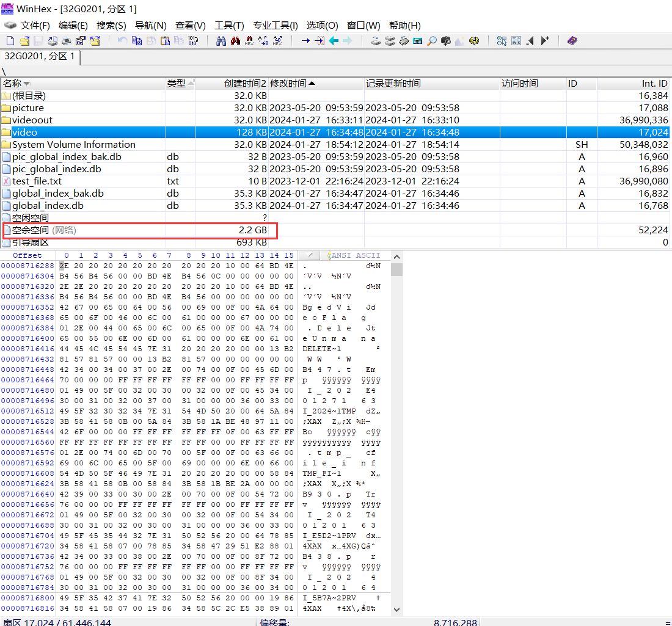The height and width of the screenshot is (626, 672).
Task: Sort by 访问时间 column header
Action: tap(533, 84)
